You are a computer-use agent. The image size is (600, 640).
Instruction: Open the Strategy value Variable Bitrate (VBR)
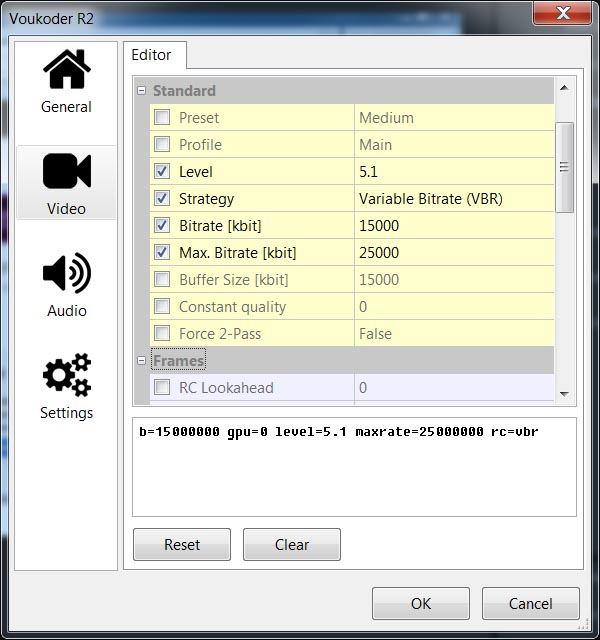pos(454,198)
